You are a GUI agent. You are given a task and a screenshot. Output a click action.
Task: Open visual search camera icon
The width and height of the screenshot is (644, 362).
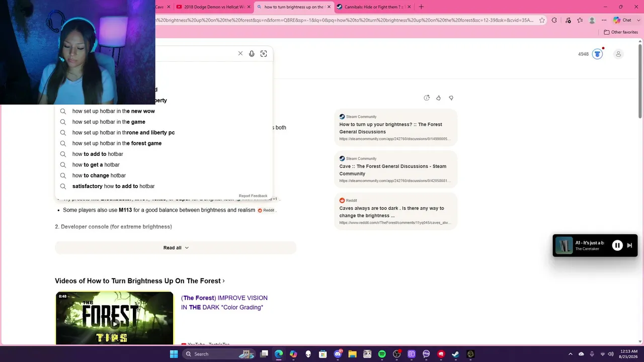[x=264, y=54]
